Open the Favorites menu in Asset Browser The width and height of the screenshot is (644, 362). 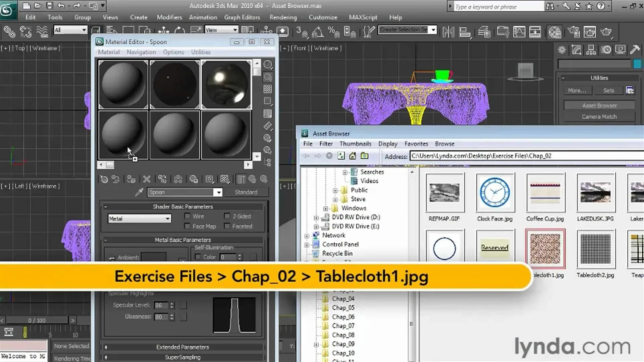[x=416, y=144]
